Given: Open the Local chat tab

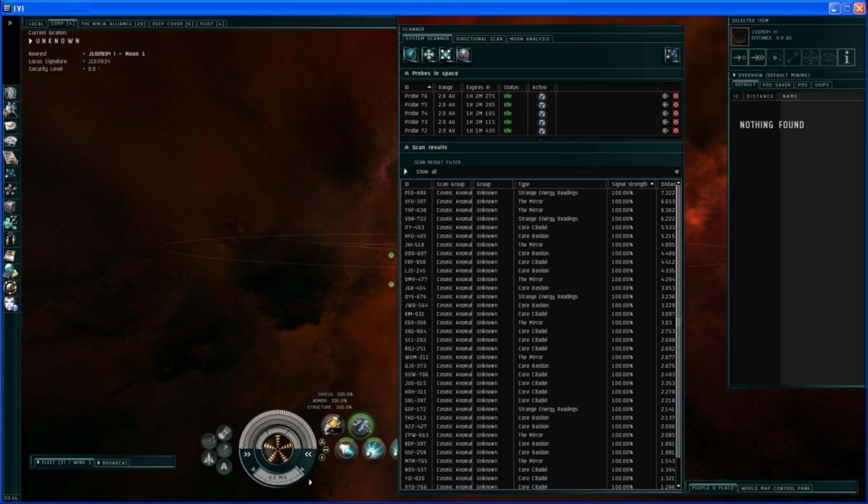Looking at the screenshot, I should 36,24.
